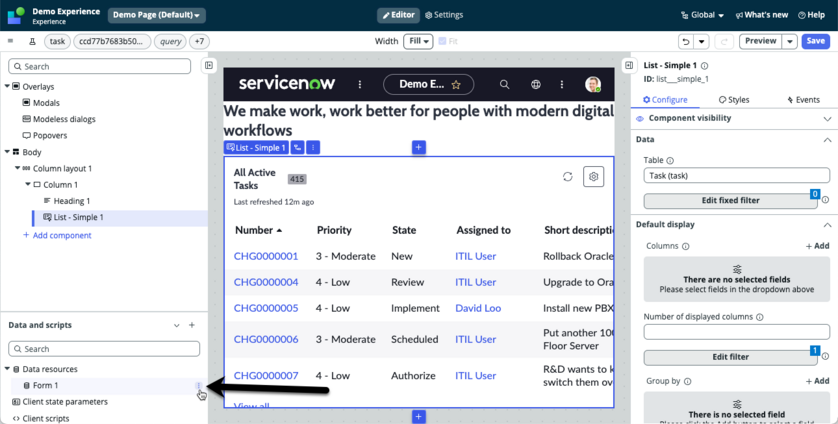Open the CHG0000005 record link
Viewport: 838px width, 424px height.
tap(266, 308)
